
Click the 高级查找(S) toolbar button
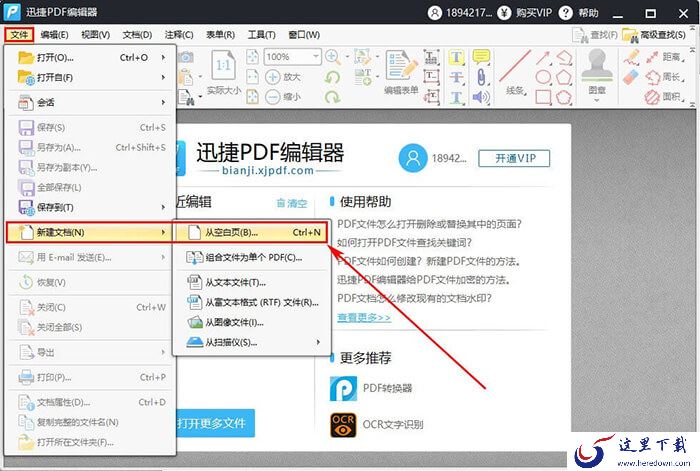point(654,35)
